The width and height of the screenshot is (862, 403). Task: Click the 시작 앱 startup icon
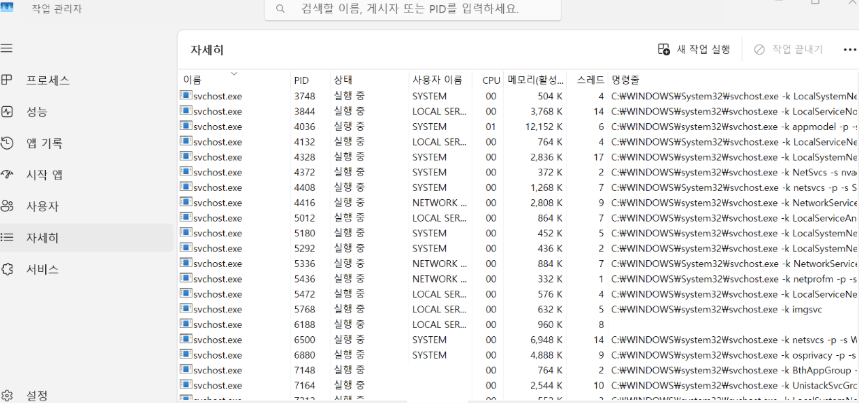tap(7, 175)
